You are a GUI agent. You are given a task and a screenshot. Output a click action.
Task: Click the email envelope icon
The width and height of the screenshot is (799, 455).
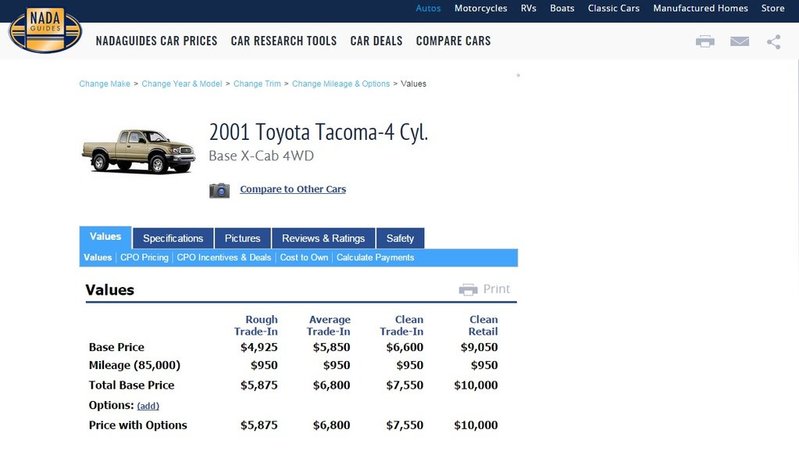(739, 41)
